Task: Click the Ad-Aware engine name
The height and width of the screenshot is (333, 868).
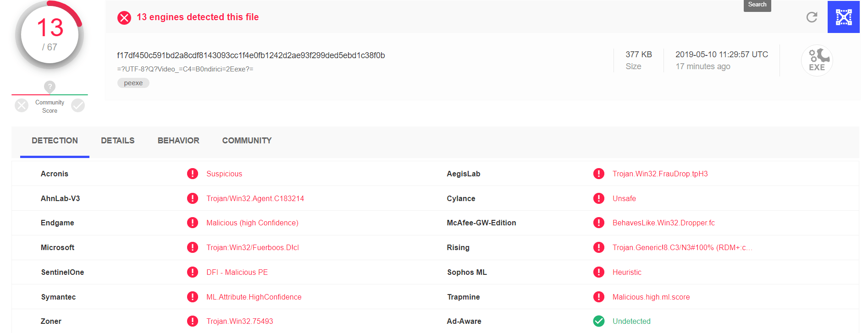Action: coord(464,321)
